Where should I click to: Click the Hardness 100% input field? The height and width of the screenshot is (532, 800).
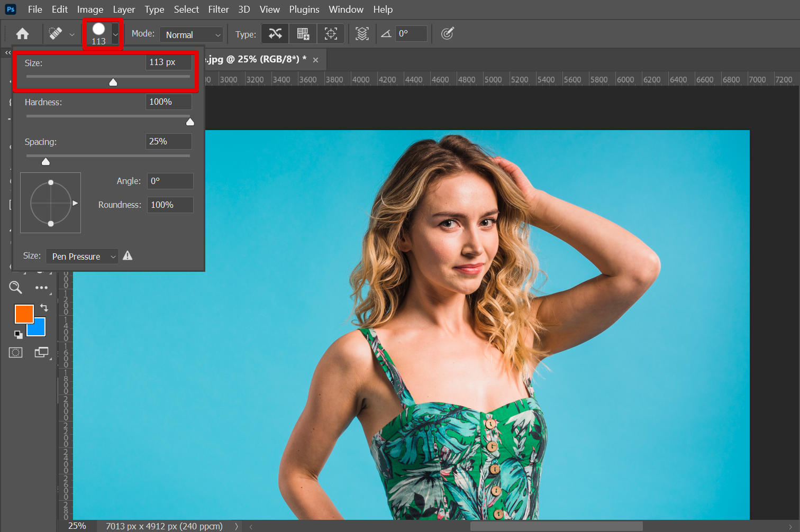[x=168, y=102]
